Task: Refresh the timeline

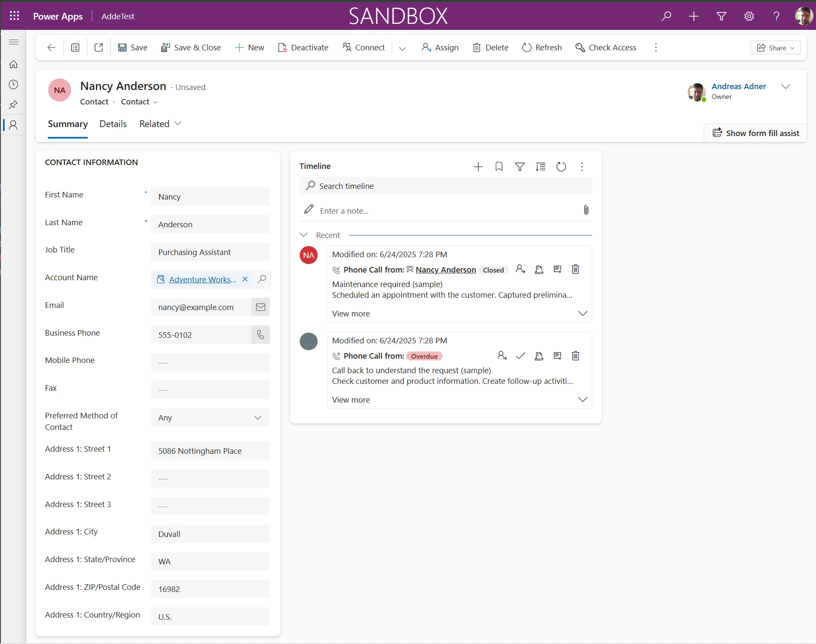Action: (561, 166)
